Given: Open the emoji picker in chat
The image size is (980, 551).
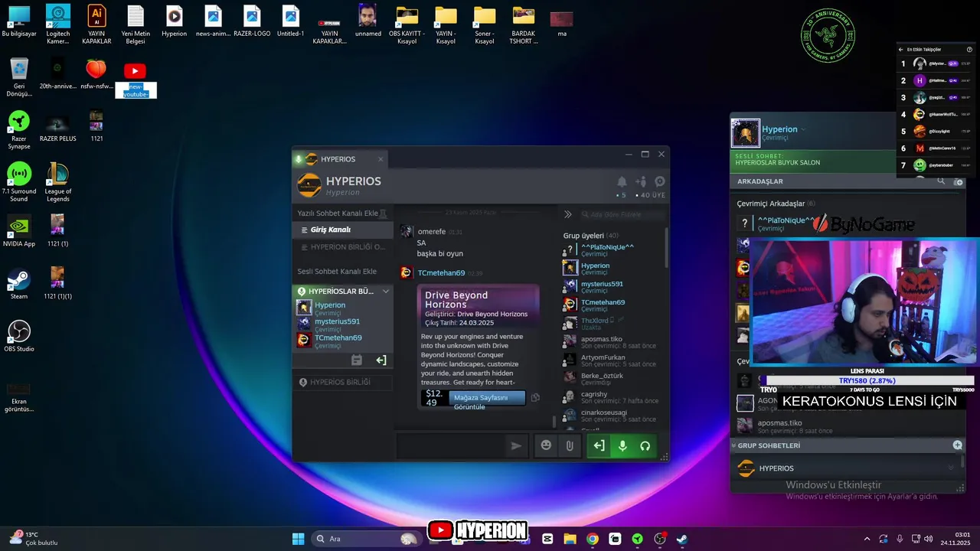Looking at the screenshot, I should point(546,445).
